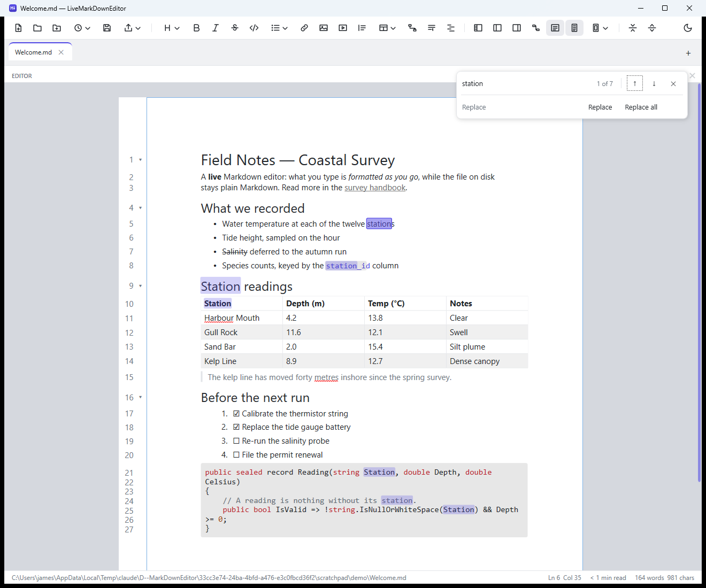Click the 'Depth (m)' table header
This screenshot has height=588, width=706.
point(324,304)
